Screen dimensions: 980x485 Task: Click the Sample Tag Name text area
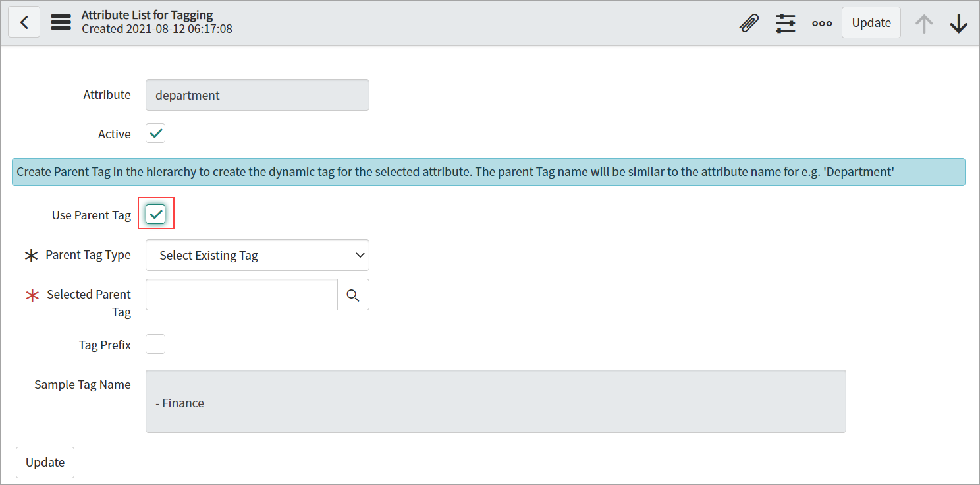click(495, 401)
